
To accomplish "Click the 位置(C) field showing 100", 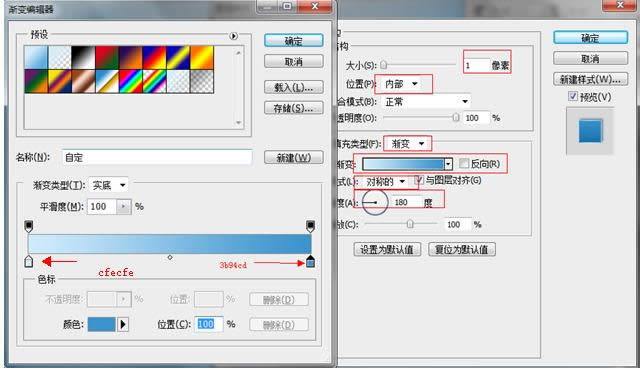I will point(209,324).
